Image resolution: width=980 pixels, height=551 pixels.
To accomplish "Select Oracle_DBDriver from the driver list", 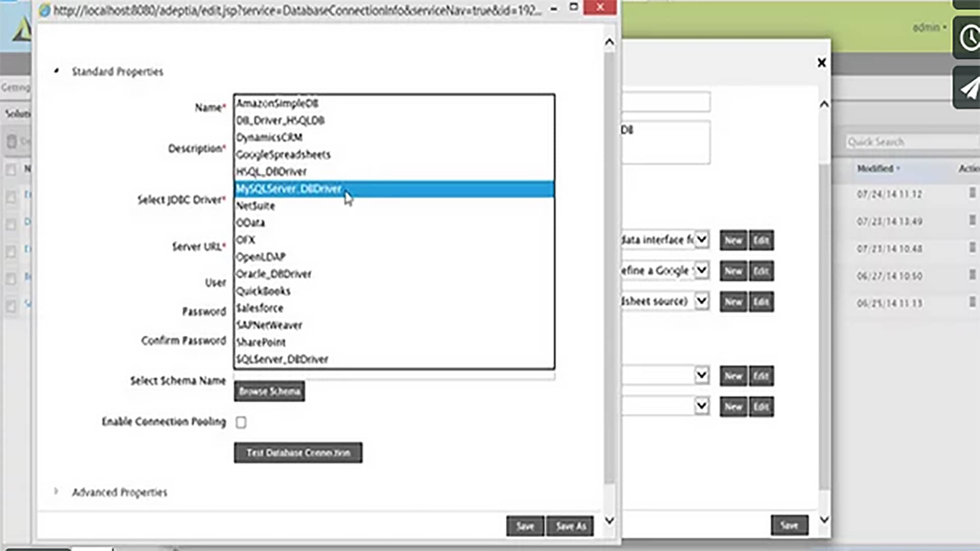I will (x=274, y=274).
